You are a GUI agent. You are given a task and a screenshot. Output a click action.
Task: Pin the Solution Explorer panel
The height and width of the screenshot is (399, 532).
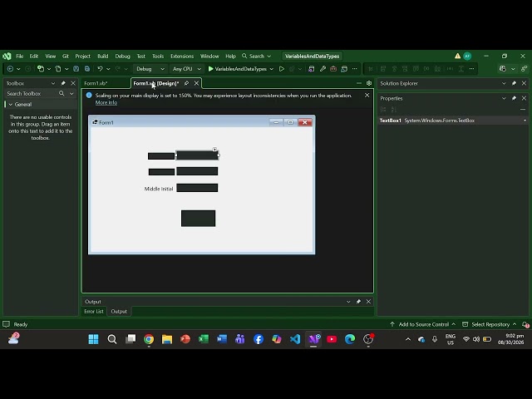click(x=514, y=83)
